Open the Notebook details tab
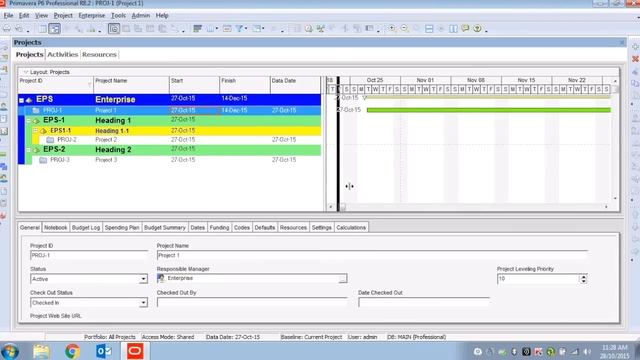The image size is (640, 360). coord(56,227)
